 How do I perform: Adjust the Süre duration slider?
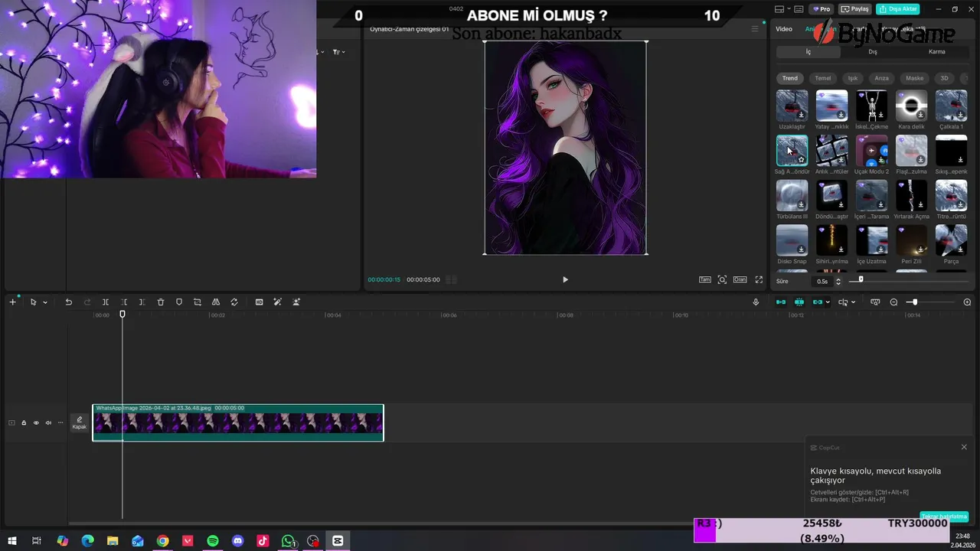point(861,280)
